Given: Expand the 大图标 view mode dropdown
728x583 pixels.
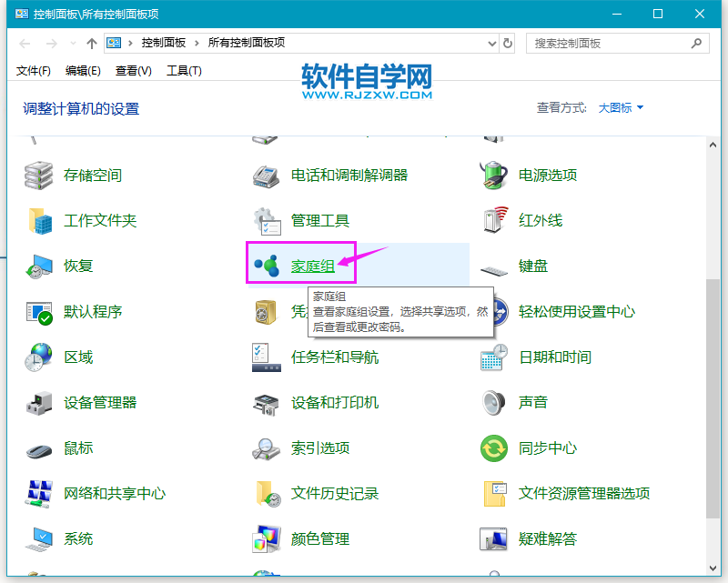Looking at the screenshot, I should click(x=621, y=107).
